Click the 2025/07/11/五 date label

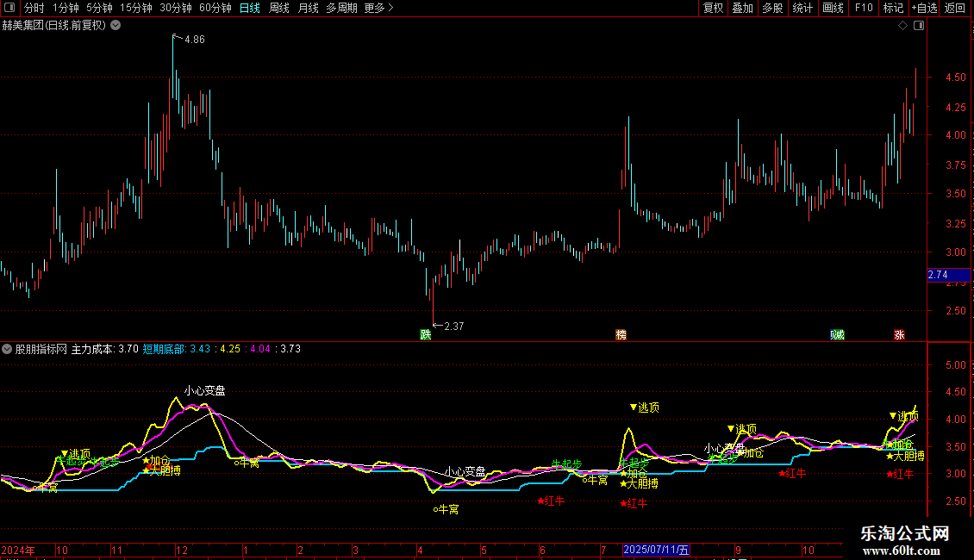point(656,550)
